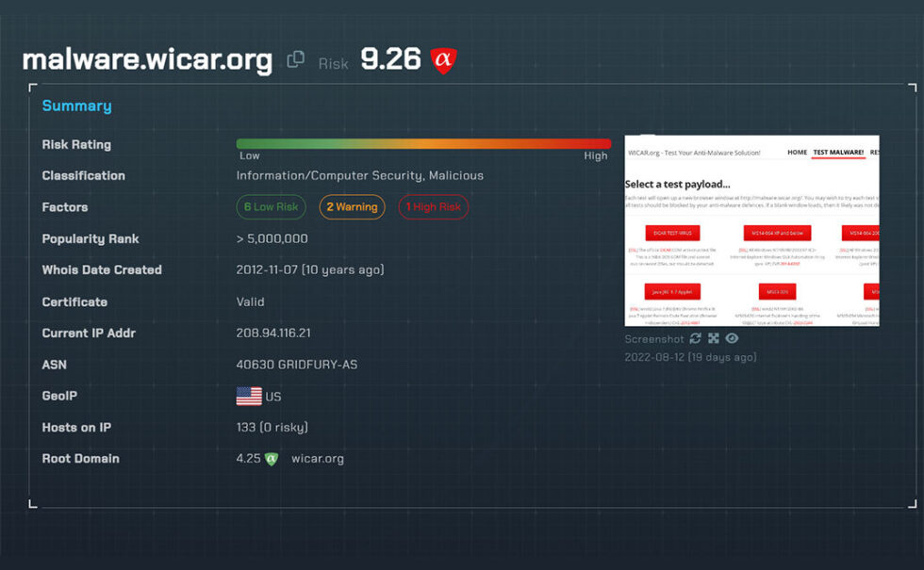Click ASN 40630 GRIDFURY-AS
This screenshot has height=570, width=924.
coord(297,364)
